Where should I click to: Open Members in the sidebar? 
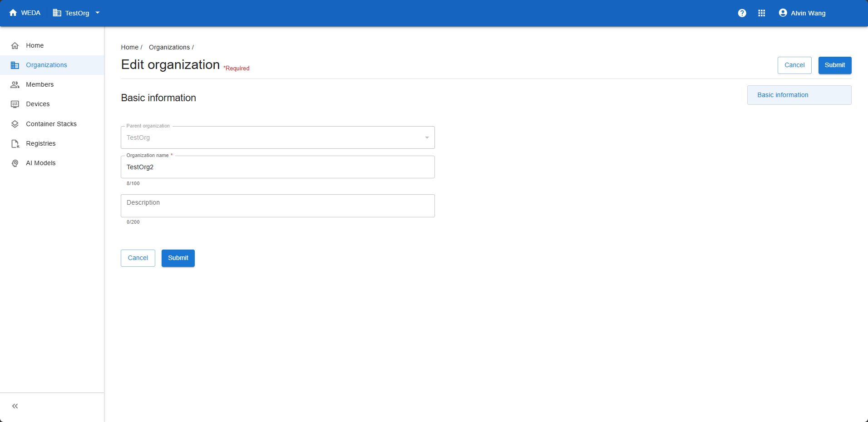pyautogui.click(x=52, y=84)
